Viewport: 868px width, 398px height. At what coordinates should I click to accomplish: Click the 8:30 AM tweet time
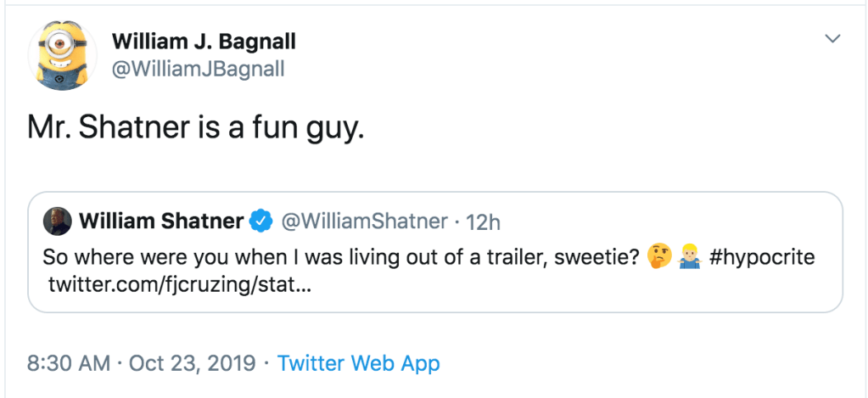(x=68, y=364)
